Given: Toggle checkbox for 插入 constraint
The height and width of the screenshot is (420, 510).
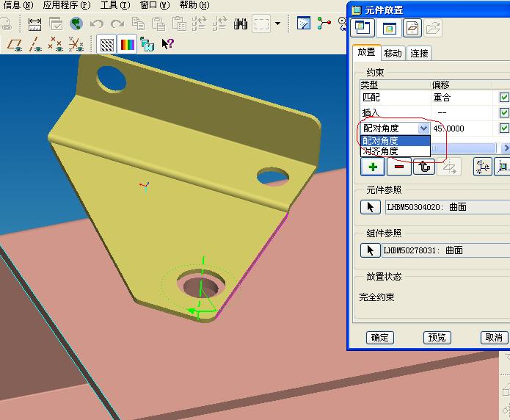Looking at the screenshot, I should tap(504, 113).
